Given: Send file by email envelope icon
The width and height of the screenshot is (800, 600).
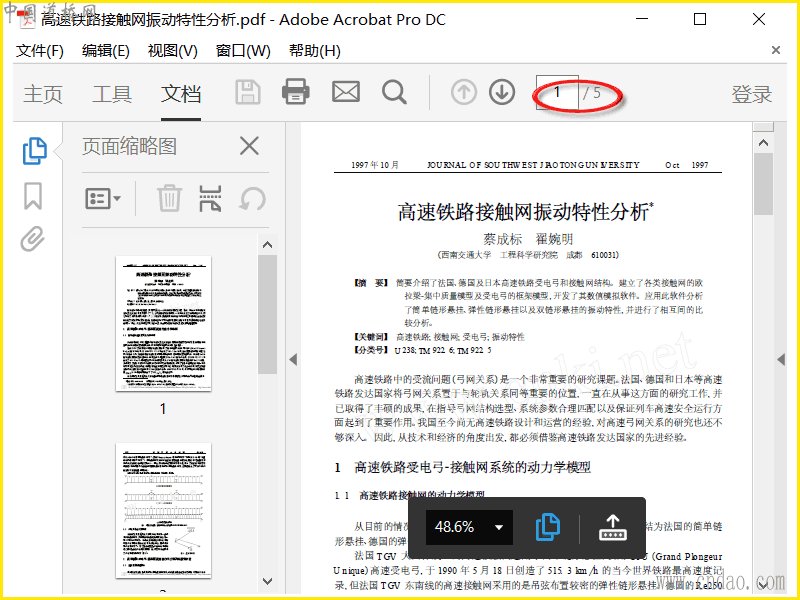Looking at the screenshot, I should [x=346, y=92].
